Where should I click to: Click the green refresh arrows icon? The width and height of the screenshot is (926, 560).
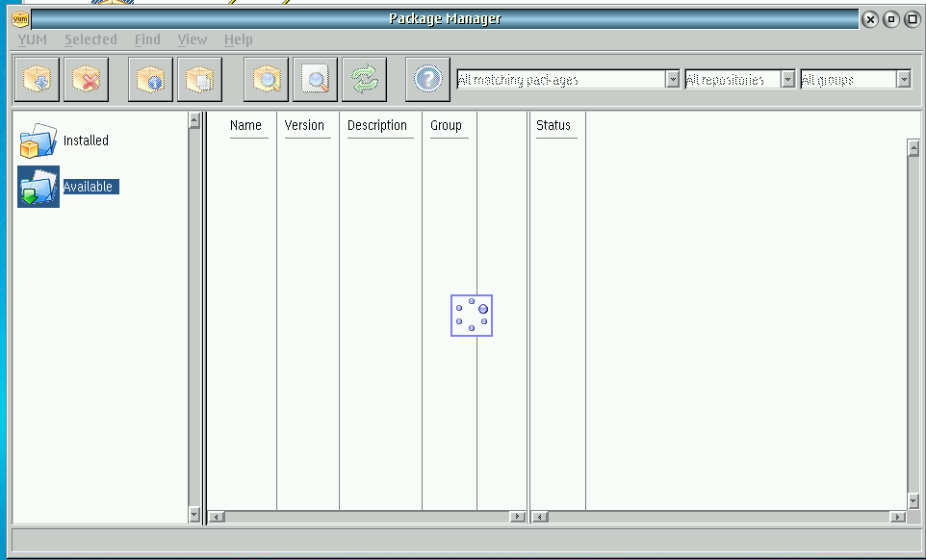(x=365, y=79)
